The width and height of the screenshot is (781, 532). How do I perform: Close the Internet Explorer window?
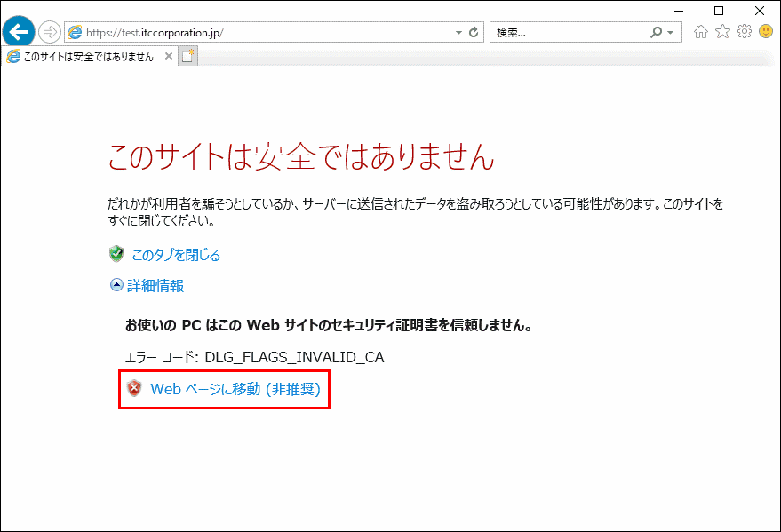pos(760,11)
